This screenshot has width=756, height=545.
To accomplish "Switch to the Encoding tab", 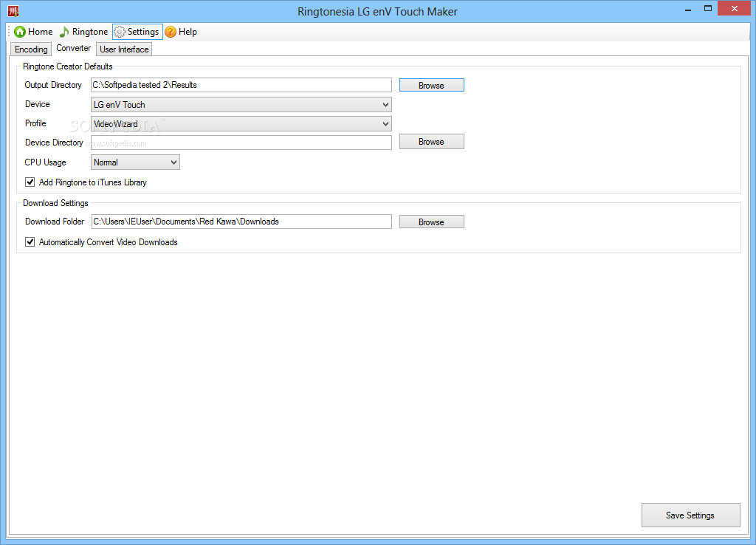I will tap(31, 49).
